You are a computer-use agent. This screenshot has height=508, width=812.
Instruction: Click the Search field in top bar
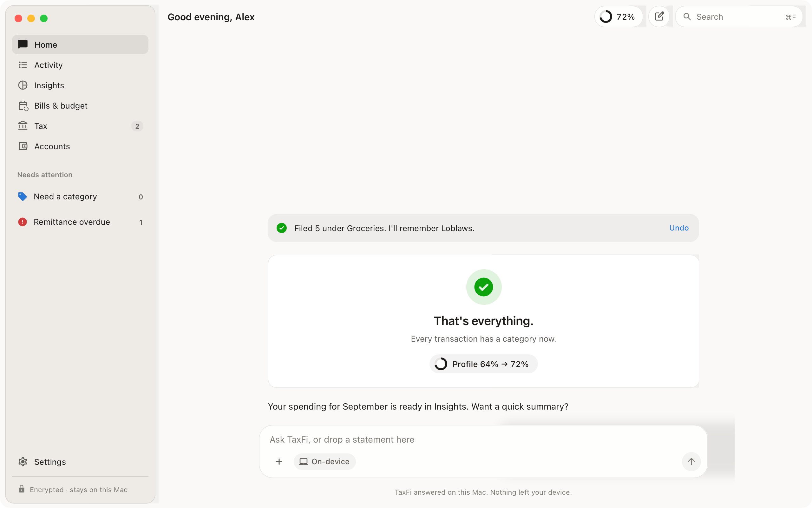[739, 17]
